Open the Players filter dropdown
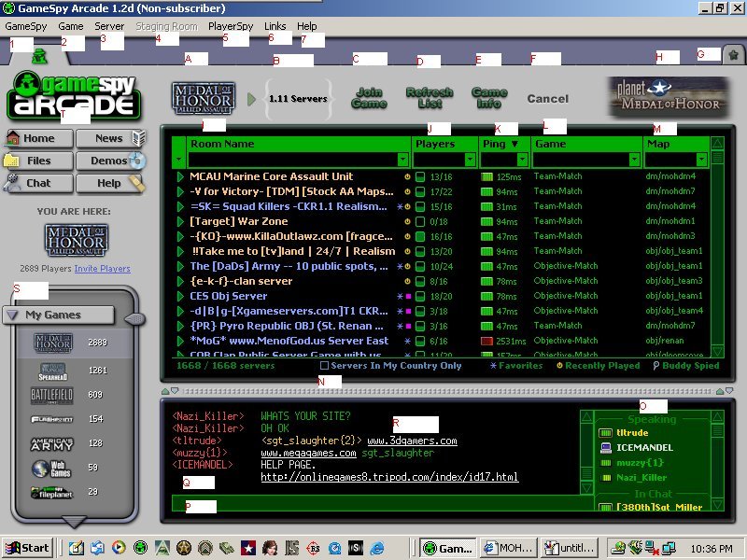Screen dimensions: 747x560 (x=470, y=159)
